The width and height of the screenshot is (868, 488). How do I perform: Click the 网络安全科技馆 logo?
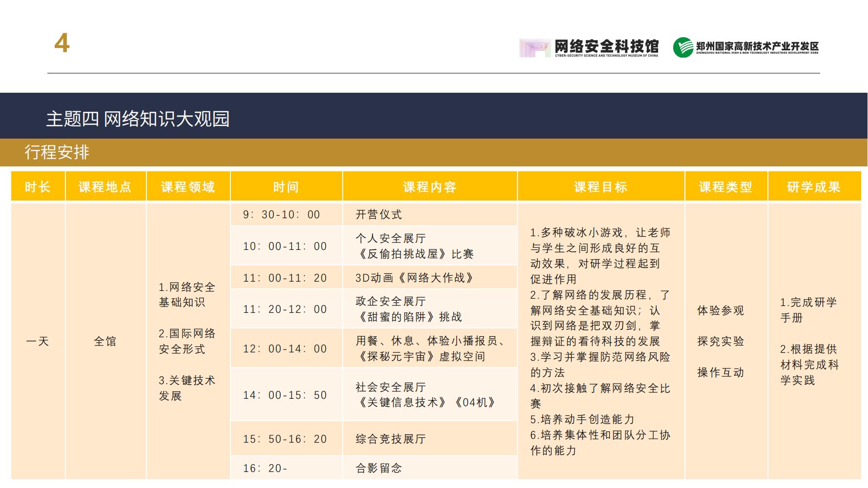(589, 48)
